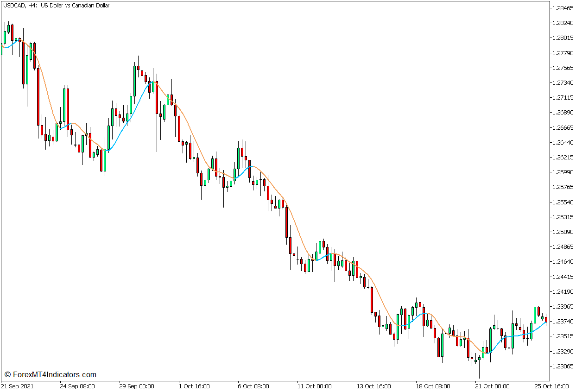The height and width of the screenshot is (392, 582).
Task: Click the 11 Oct 00:00 time label
Action: click(x=314, y=386)
